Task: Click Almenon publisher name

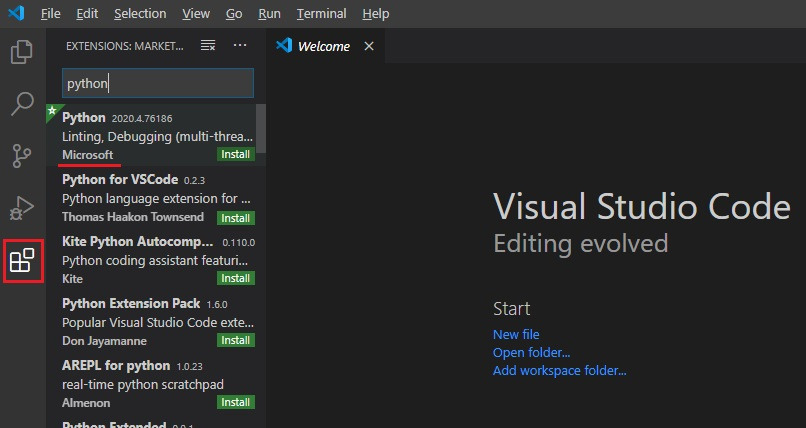Action: coord(86,403)
